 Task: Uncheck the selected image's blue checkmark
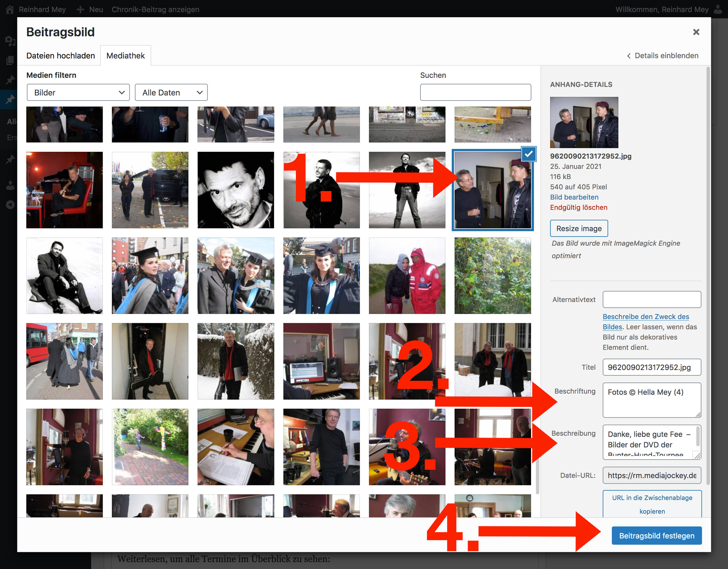click(x=529, y=154)
